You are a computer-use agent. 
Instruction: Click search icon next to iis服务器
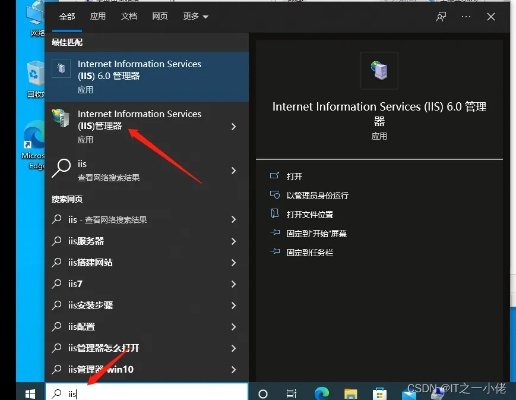point(57,241)
